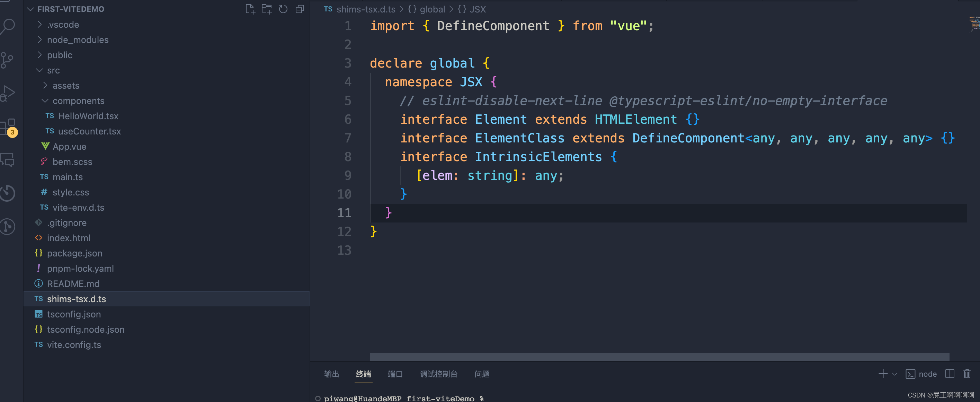Viewport: 980px width, 402px height.
Task: Refresh the explorer file tree
Action: tap(283, 9)
